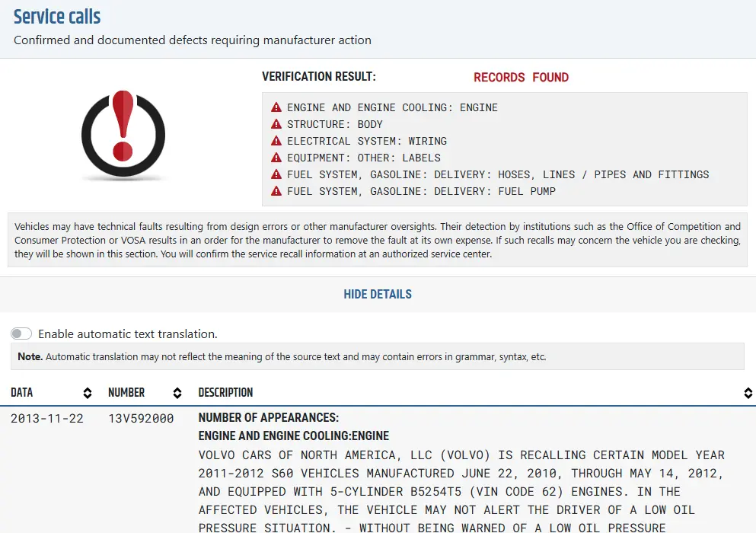Image resolution: width=756 pixels, height=533 pixels.
Task: Click the subtitle about confirmed documented defects
Action: coord(193,40)
